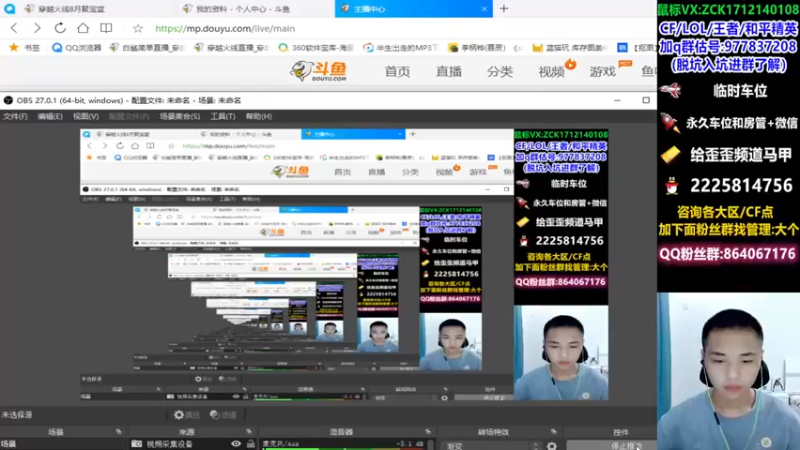Screen dimensions: 800x450
Task: Open the 渐变 transition dropdown
Action: [x=492, y=446]
